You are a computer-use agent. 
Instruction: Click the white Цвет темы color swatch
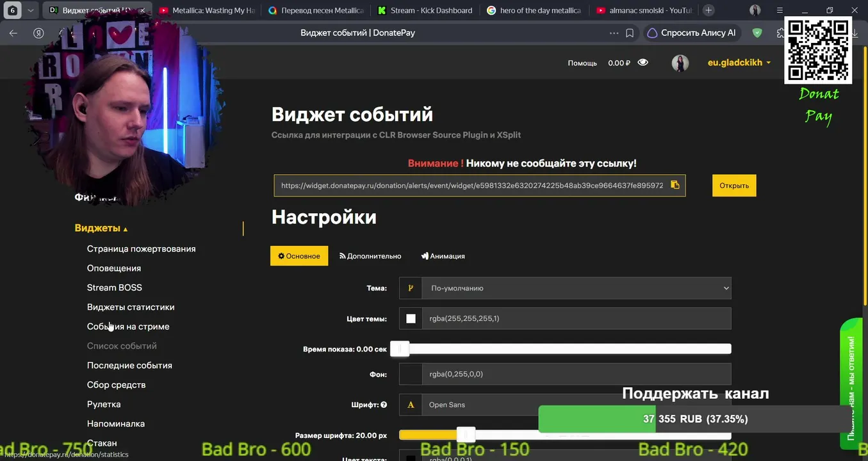pyautogui.click(x=411, y=319)
